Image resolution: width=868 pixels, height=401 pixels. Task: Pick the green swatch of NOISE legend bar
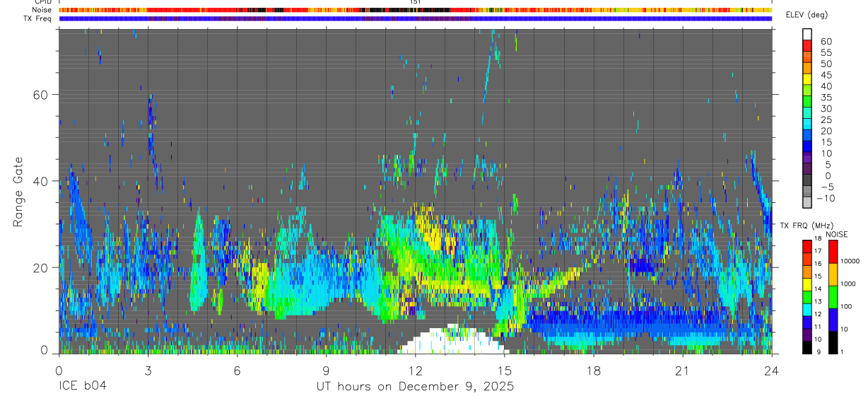coord(833,296)
